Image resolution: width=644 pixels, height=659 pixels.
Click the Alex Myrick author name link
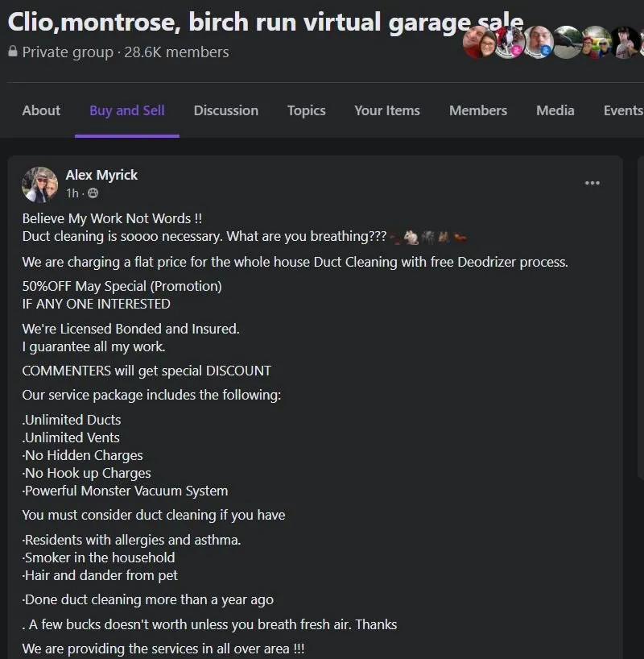(101, 175)
